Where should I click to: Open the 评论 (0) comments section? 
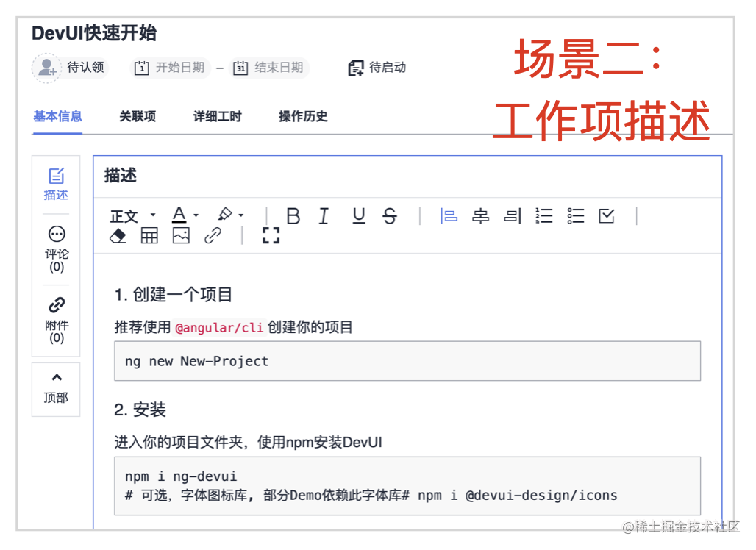(x=57, y=250)
